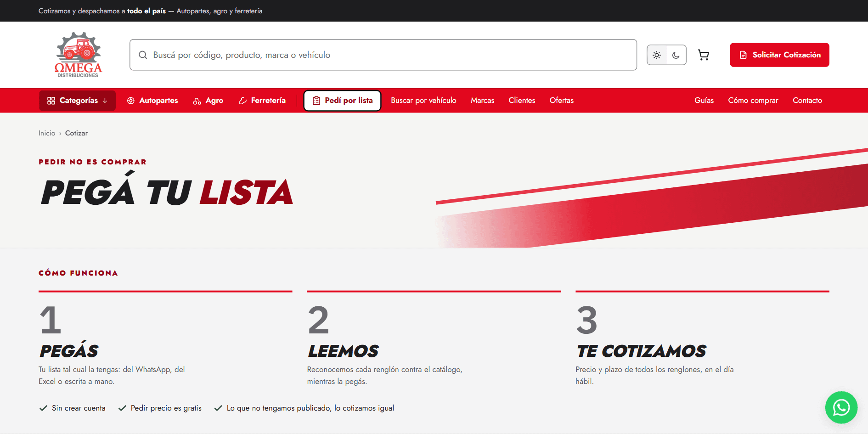This screenshot has height=434, width=868.
Task: Click the PEGÁ TU LISTA heading
Action: pyautogui.click(x=167, y=188)
